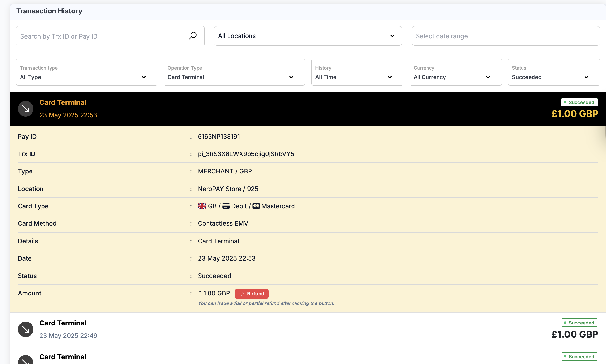
Task: Open the All Locations dropdown
Action: [308, 36]
